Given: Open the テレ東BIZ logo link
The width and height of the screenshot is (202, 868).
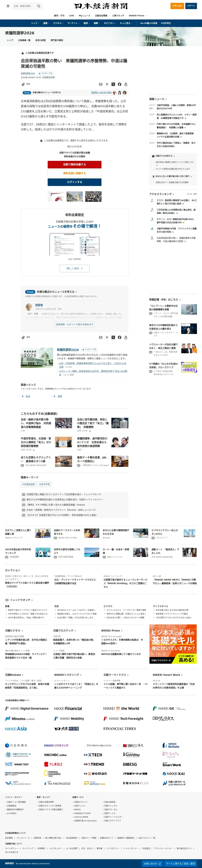Looking at the screenshot, I should 53,764.
